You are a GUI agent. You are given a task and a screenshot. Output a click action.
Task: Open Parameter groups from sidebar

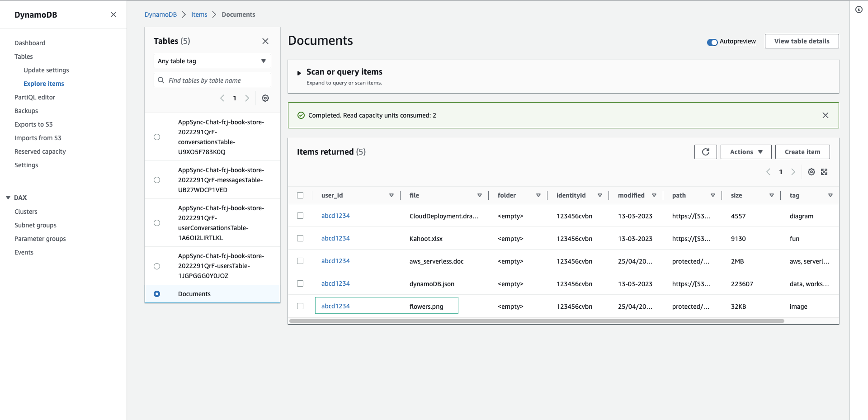40,239
